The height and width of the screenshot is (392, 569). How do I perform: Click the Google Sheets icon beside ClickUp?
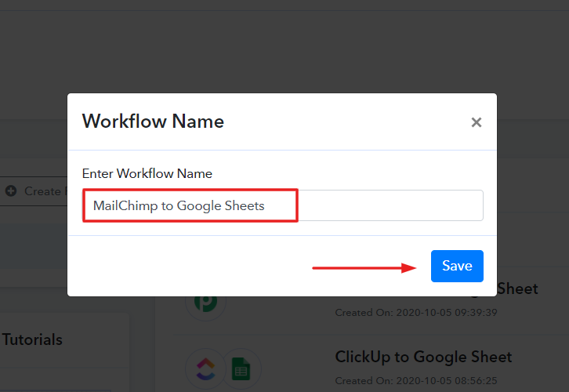(241, 368)
